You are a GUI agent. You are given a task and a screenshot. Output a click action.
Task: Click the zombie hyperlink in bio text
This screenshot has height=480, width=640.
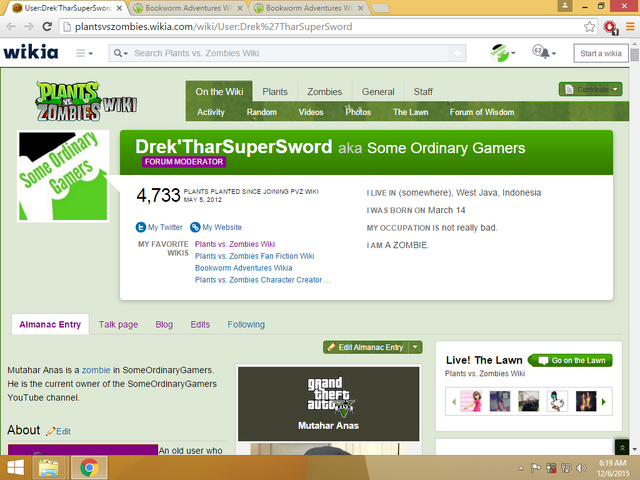(x=96, y=370)
